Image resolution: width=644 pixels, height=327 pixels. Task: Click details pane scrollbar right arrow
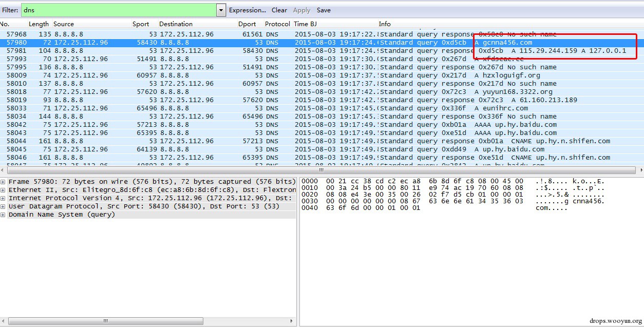pyautogui.click(x=292, y=322)
